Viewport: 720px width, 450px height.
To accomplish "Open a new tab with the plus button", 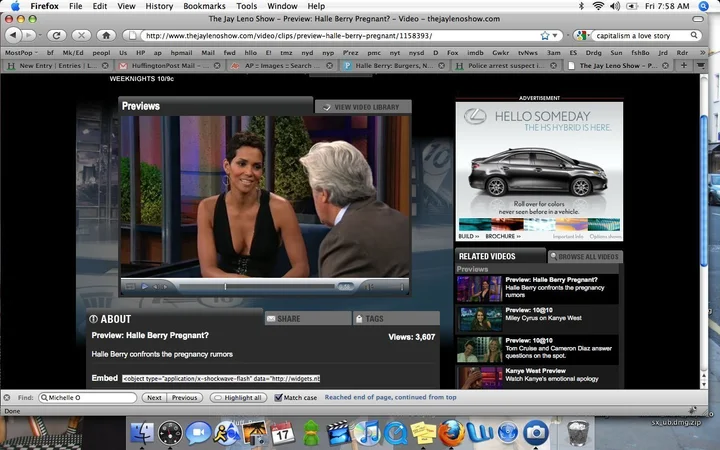I will 684,66.
